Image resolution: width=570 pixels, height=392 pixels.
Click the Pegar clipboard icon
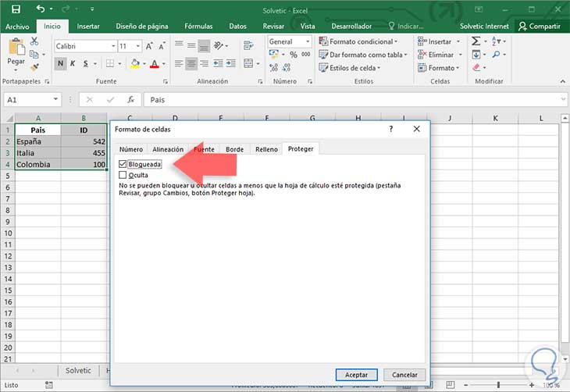click(x=16, y=48)
